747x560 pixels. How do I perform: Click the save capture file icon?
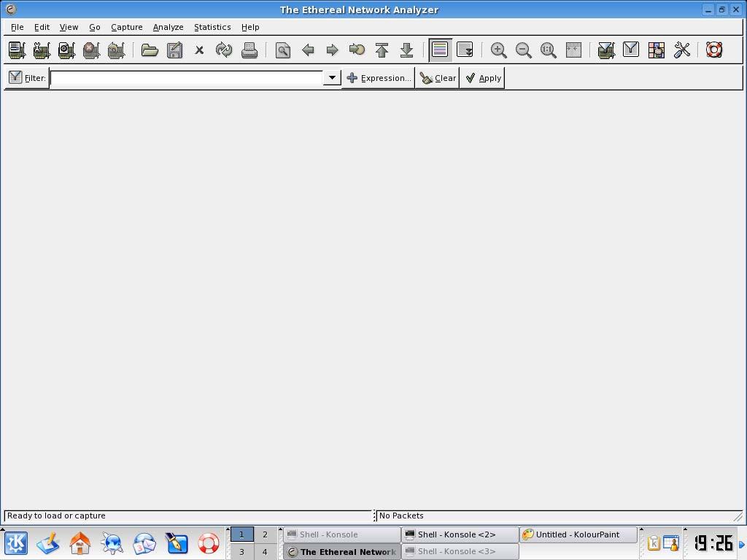pos(174,50)
